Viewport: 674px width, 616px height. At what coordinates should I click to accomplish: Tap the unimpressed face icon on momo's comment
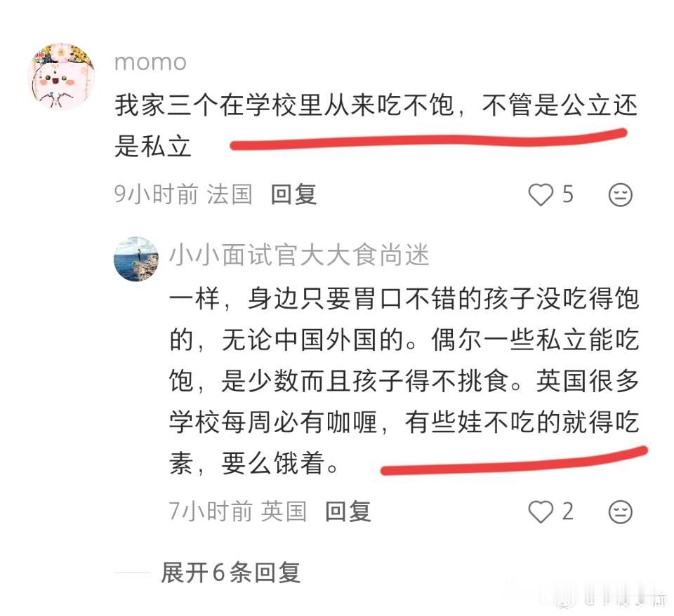(620, 195)
